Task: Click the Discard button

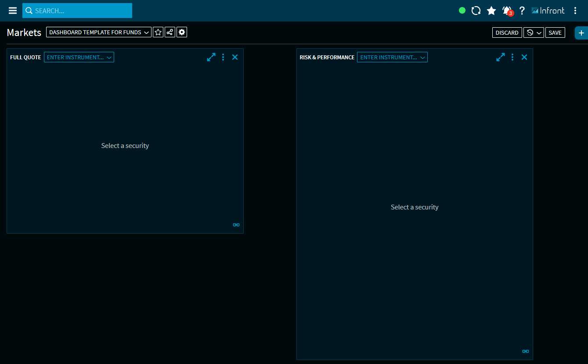Action: pyautogui.click(x=507, y=32)
